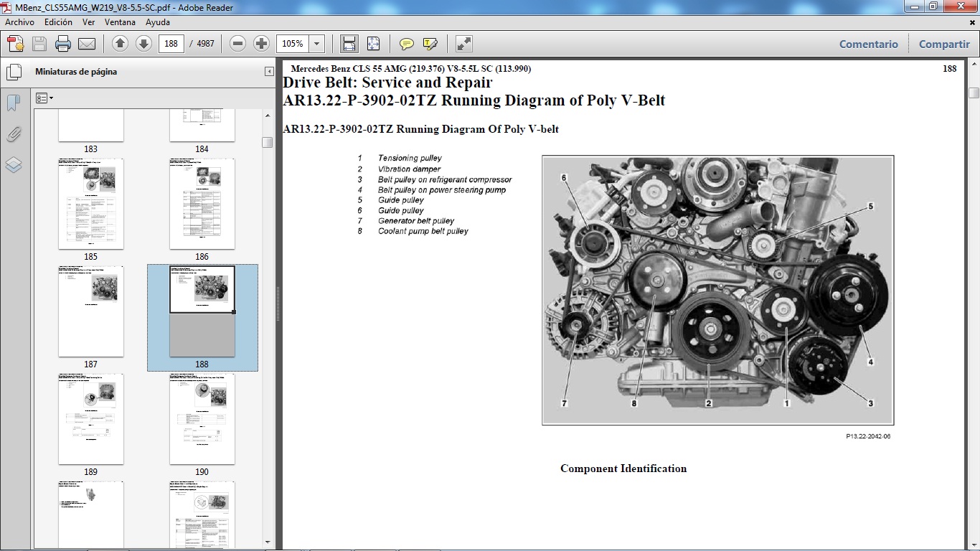Open the Bookmarks panel
Screen dimensions: 980x551
click(13, 102)
